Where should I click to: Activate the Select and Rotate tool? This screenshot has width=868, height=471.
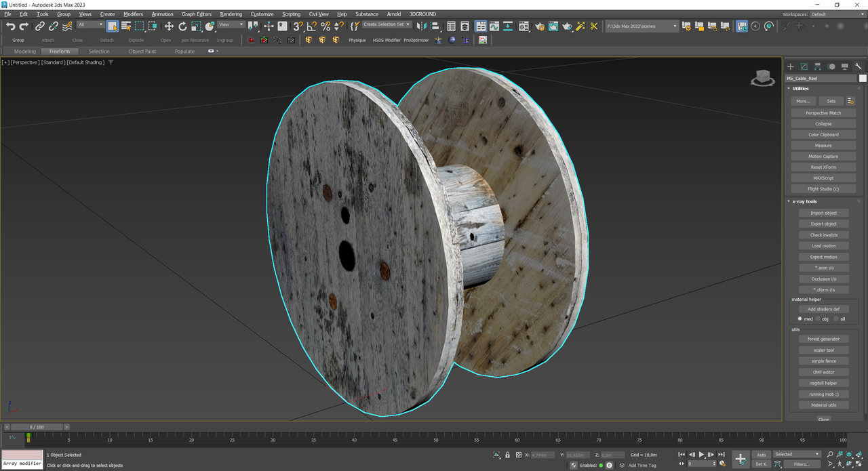tap(182, 26)
